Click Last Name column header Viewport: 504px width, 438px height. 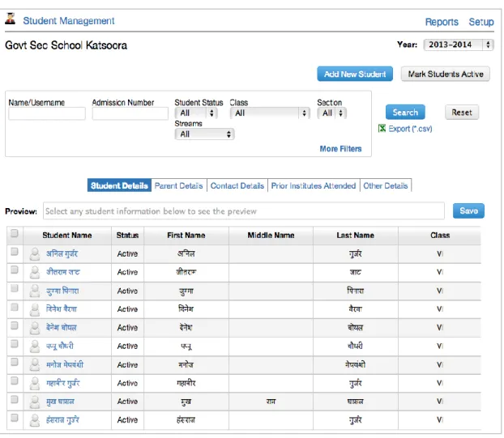pos(355,236)
